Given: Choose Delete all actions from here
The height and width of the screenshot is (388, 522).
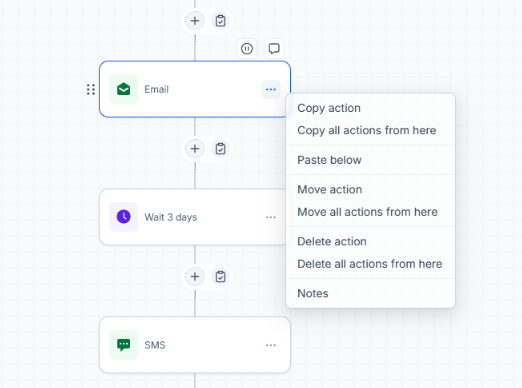Looking at the screenshot, I should 370,264.
